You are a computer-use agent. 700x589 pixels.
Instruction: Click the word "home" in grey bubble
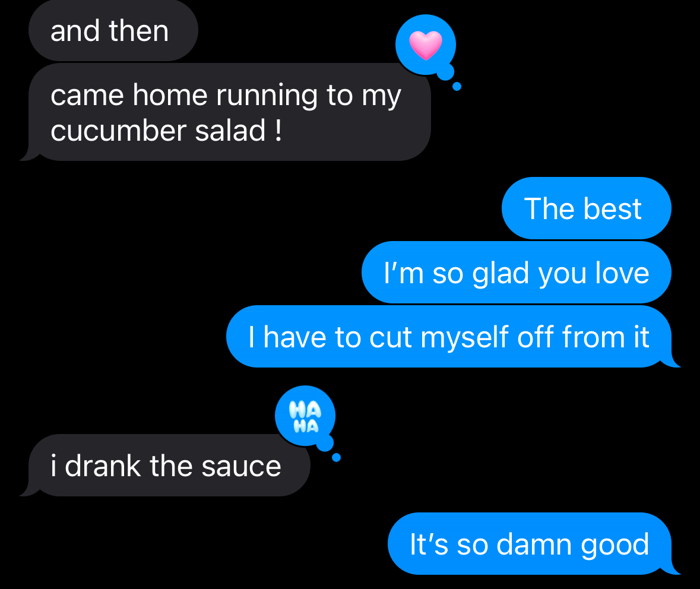(x=170, y=95)
